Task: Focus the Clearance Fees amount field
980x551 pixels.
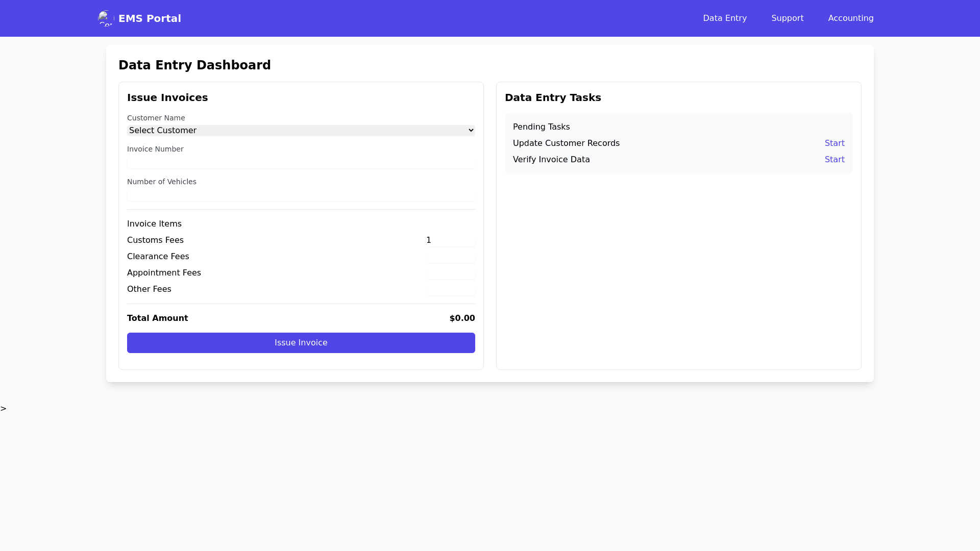Action: pyautogui.click(x=450, y=257)
